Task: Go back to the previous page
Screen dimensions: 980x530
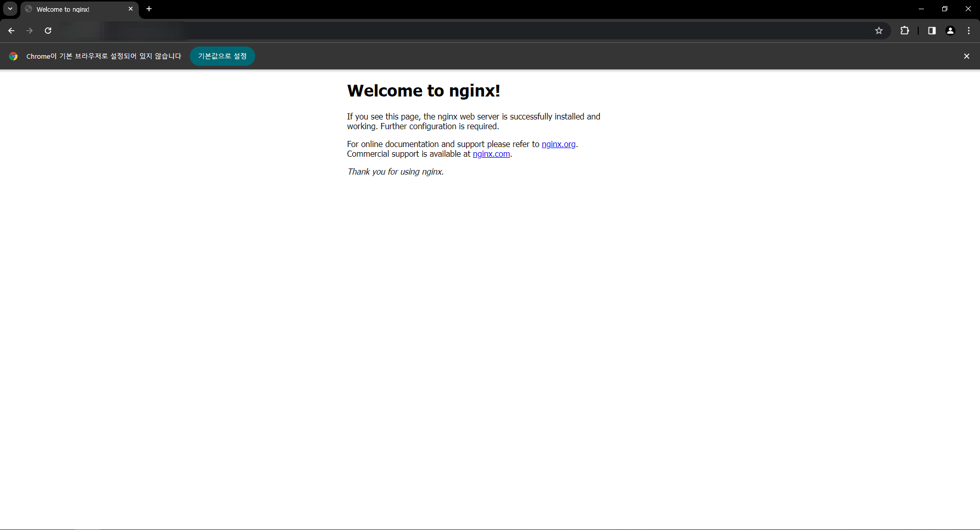Action: tap(11, 31)
